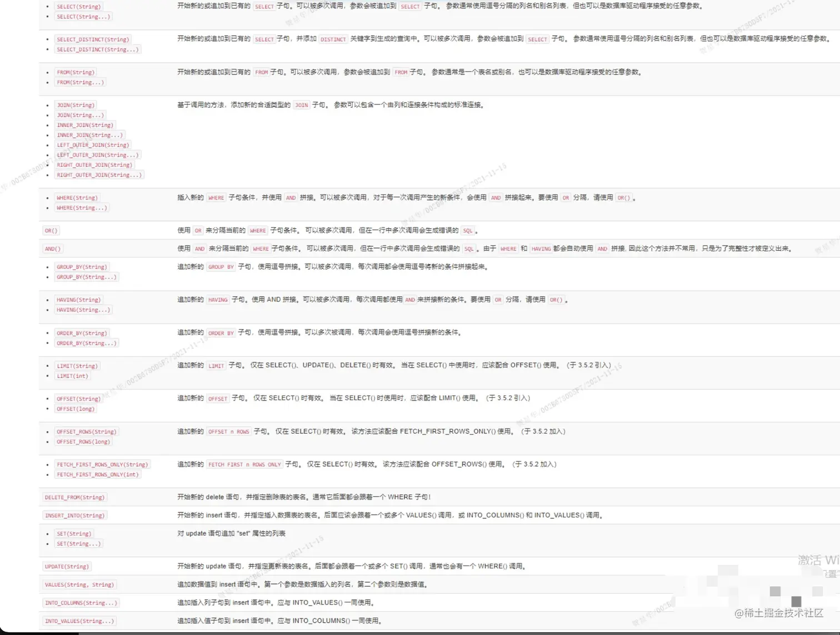Screen dimensions: 840x635
Task: Pick the "HAVING(String...)" varargs label
Action: tap(83, 310)
